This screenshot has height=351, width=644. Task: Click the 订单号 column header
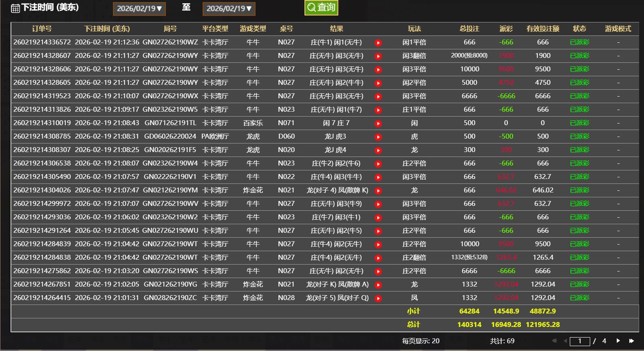pyautogui.click(x=42, y=29)
